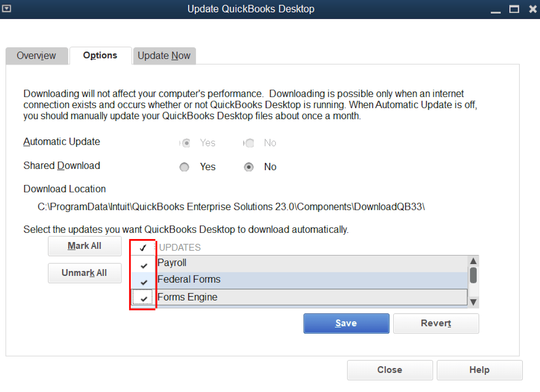Click the Automatic Update label
Image resolution: width=540 pixels, height=392 pixels.
pyautogui.click(x=62, y=141)
